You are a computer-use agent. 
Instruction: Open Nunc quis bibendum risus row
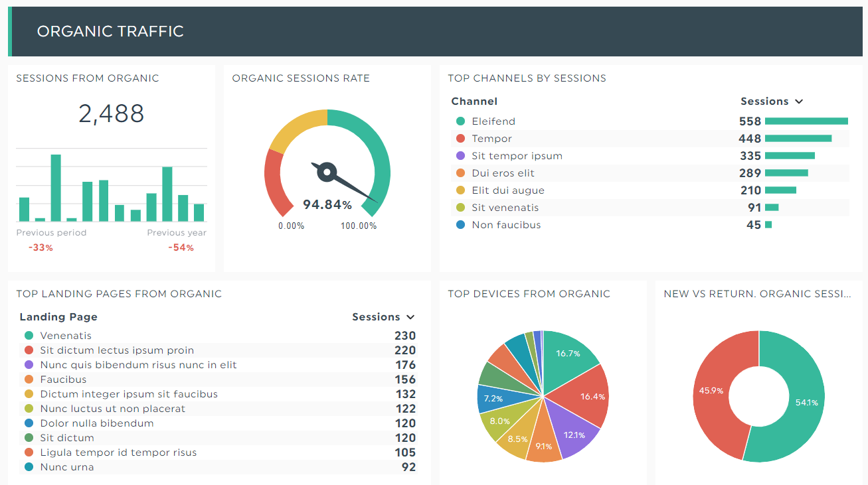tap(219, 365)
